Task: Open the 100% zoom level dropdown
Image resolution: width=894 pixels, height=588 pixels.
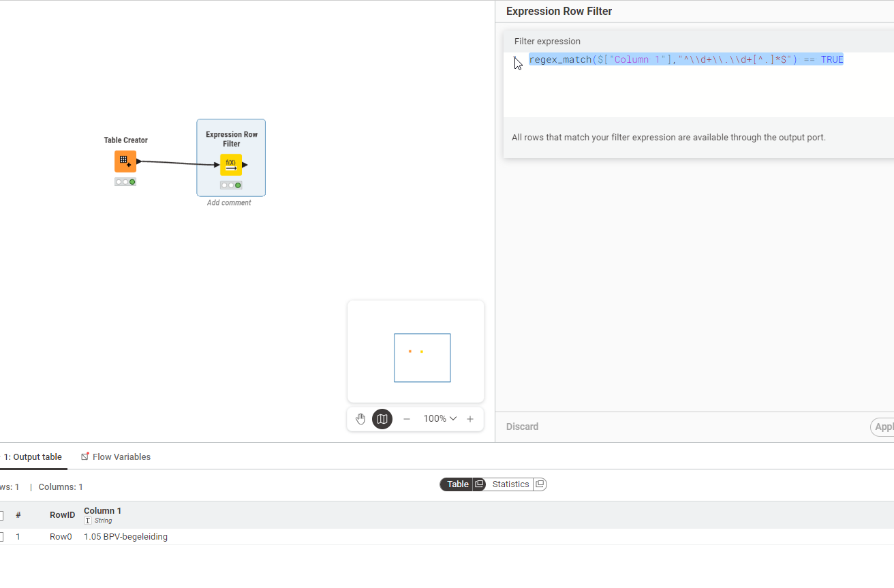Action: (440, 419)
